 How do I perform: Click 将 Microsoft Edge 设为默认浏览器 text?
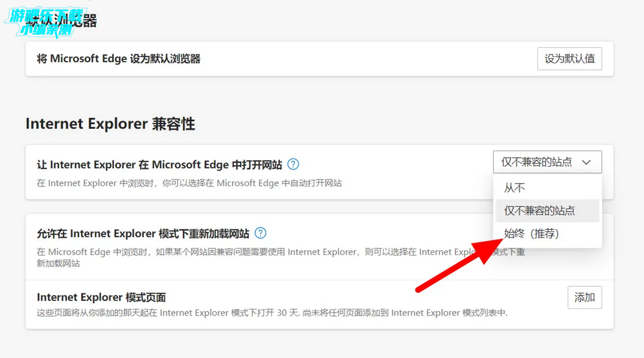coord(118,59)
